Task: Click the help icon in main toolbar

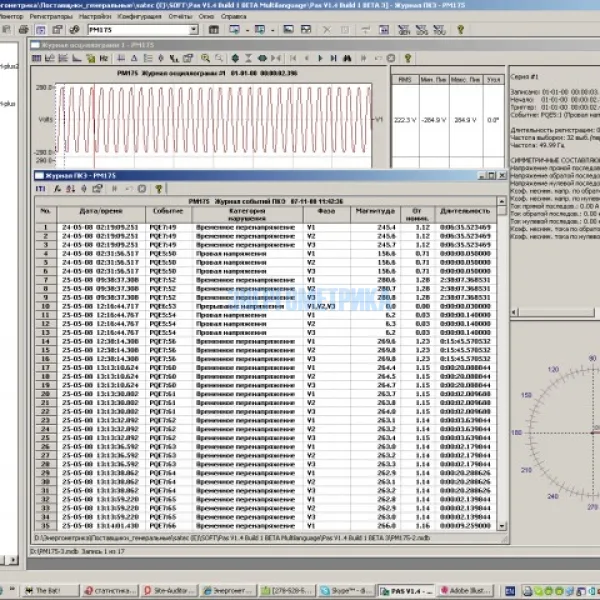Action: click(460, 31)
